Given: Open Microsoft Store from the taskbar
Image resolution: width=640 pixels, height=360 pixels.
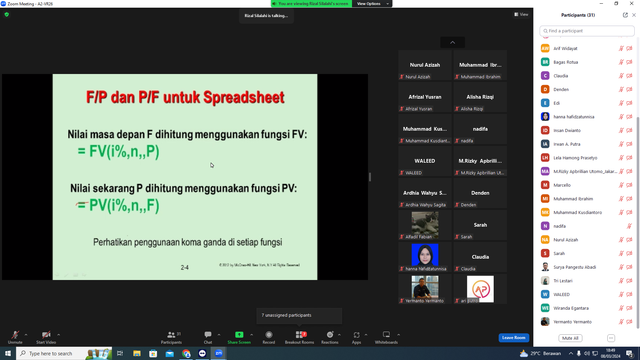Looking at the screenshot, I should 153,353.
